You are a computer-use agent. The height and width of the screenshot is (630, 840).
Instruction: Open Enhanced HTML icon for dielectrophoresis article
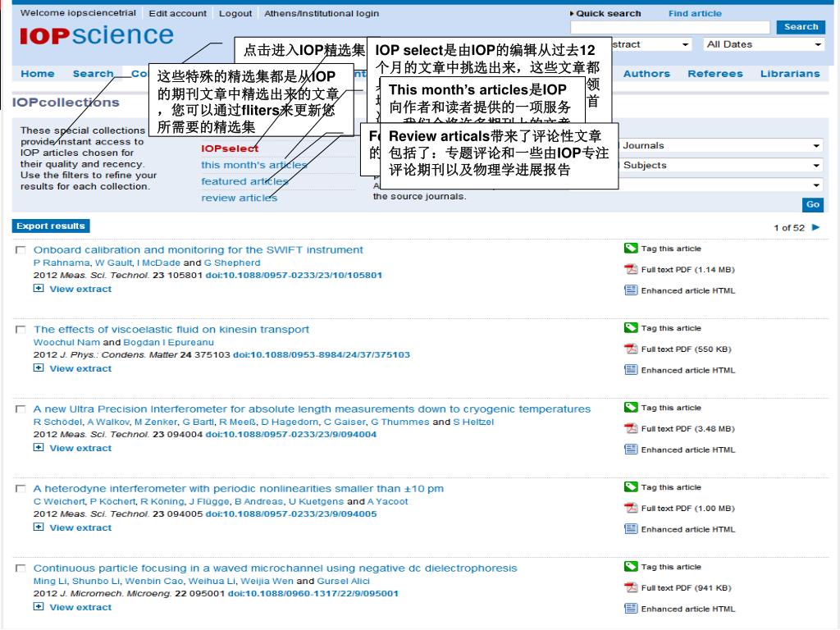tap(631, 609)
